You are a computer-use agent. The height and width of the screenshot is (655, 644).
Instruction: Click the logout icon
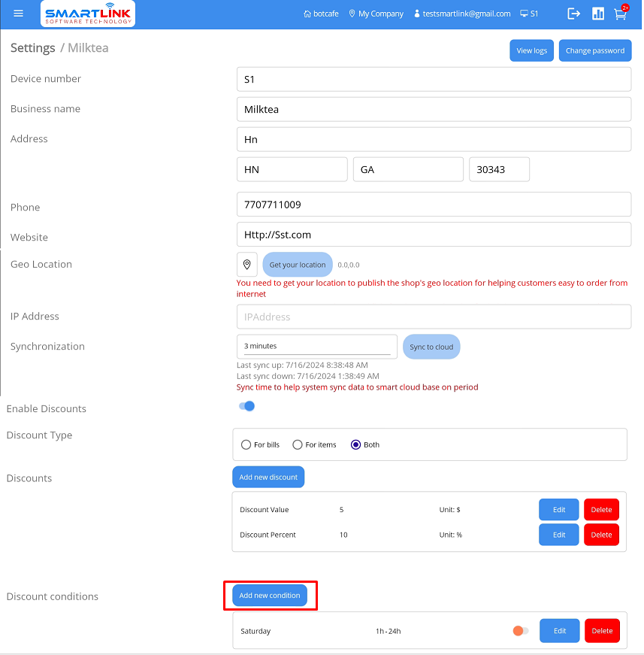click(574, 14)
